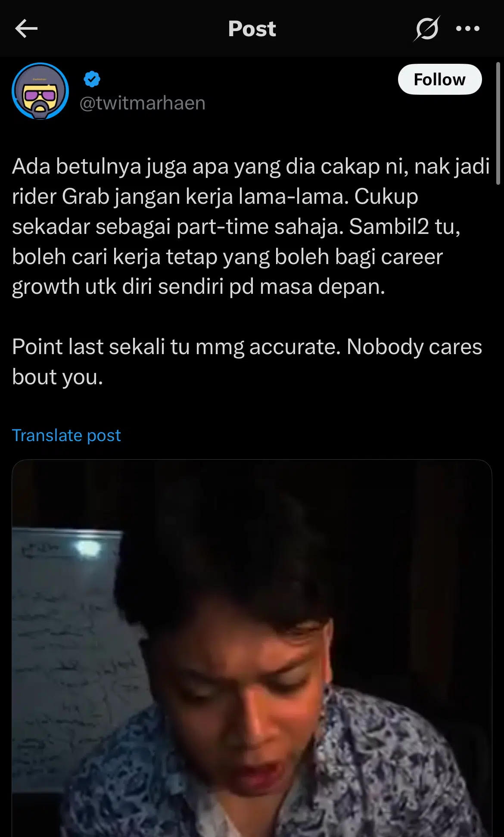This screenshot has height=837, width=504.
Task: Play the embedded video thumbnail
Action: [252, 648]
